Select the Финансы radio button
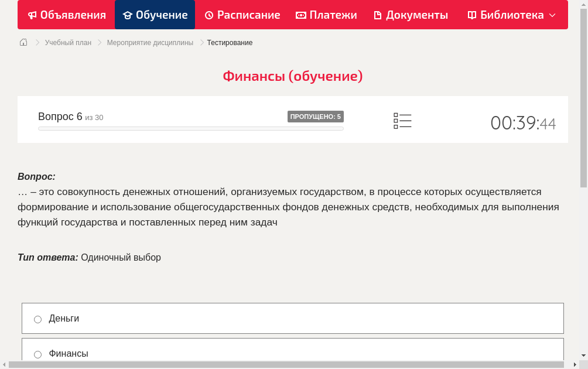The image size is (588, 369). [x=37, y=354]
